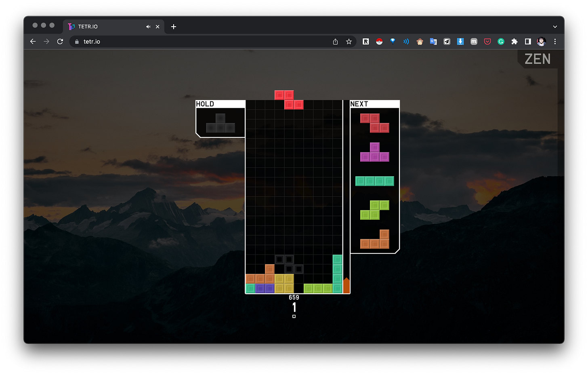Open the Pokeball extension icon
The height and width of the screenshot is (375, 588).
click(x=379, y=42)
